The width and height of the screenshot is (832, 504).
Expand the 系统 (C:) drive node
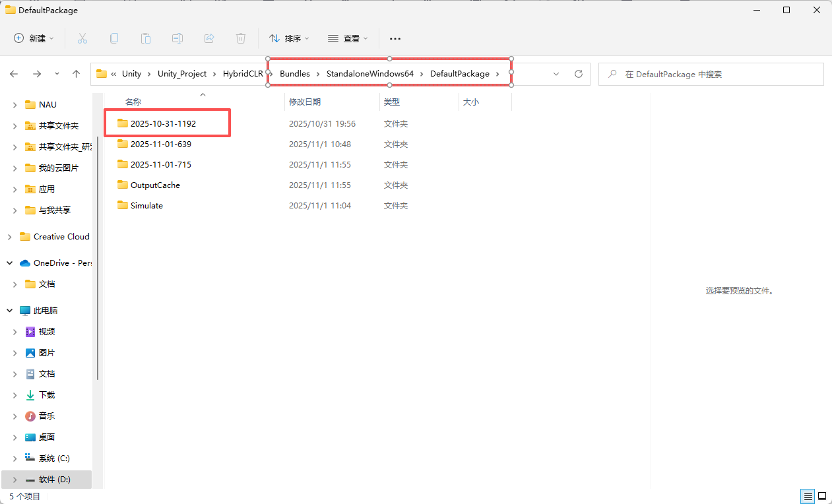tap(15, 458)
